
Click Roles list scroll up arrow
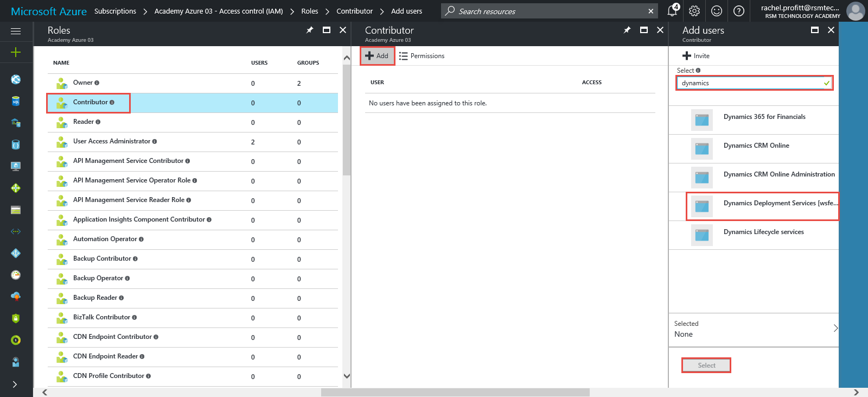tap(347, 58)
